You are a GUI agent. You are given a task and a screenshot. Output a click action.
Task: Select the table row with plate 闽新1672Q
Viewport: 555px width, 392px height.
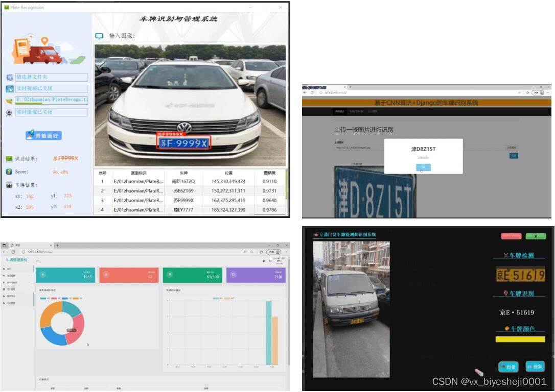(x=191, y=181)
